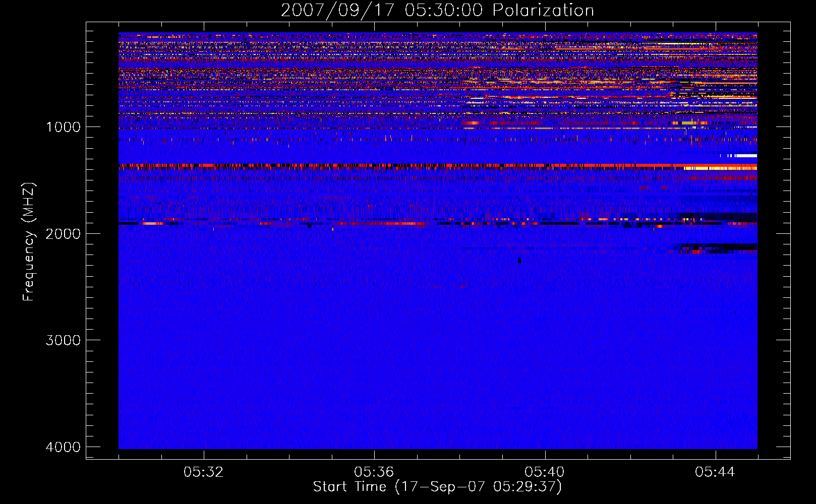Click the time-axis label 05:40

[x=545, y=472]
